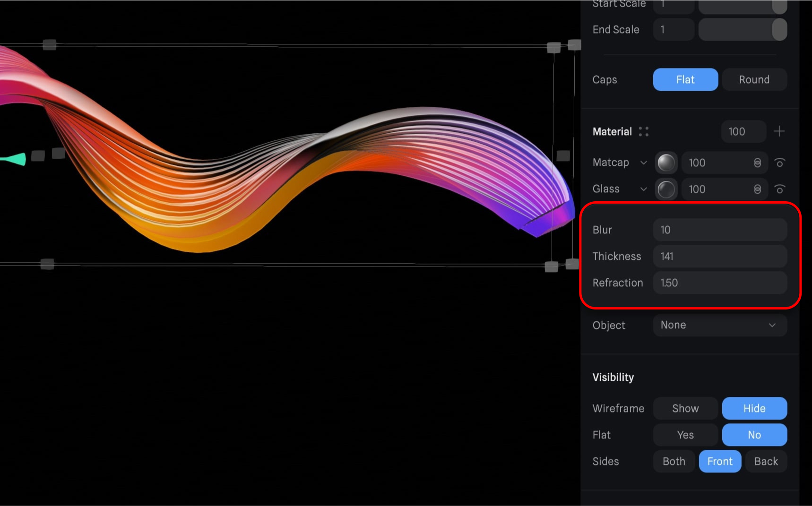Screen dimensions: 812x506
Task: Adjust the End Scale slider
Action: [743, 29]
